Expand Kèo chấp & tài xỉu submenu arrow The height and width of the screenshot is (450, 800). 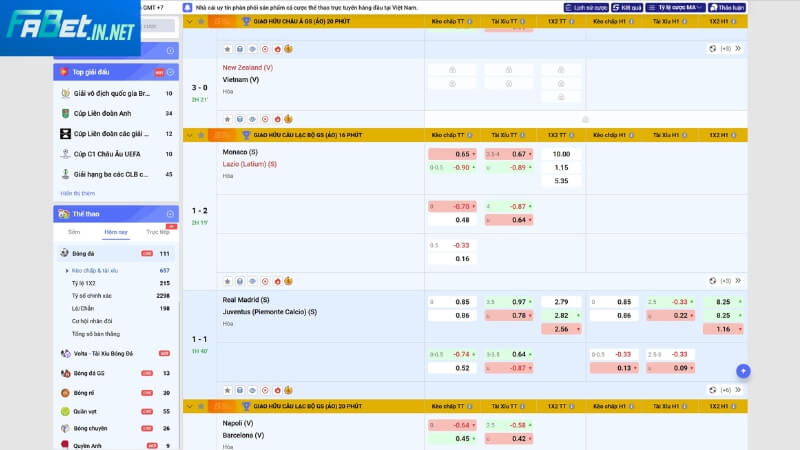(67, 271)
